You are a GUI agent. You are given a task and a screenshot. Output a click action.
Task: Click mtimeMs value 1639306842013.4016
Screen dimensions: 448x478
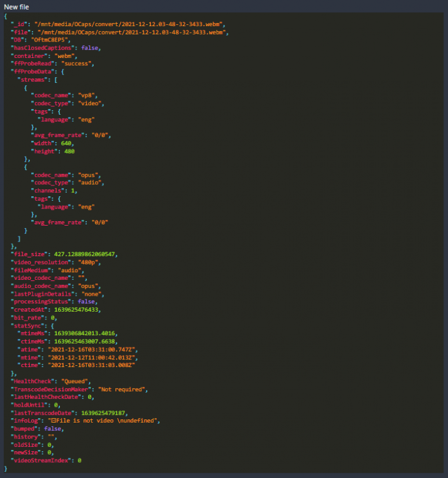tap(84, 333)
